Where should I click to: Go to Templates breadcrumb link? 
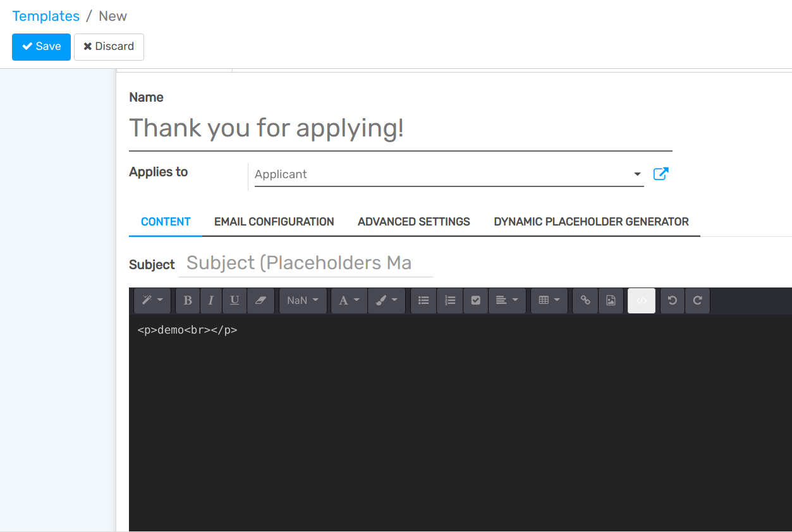tap(46, 16)
